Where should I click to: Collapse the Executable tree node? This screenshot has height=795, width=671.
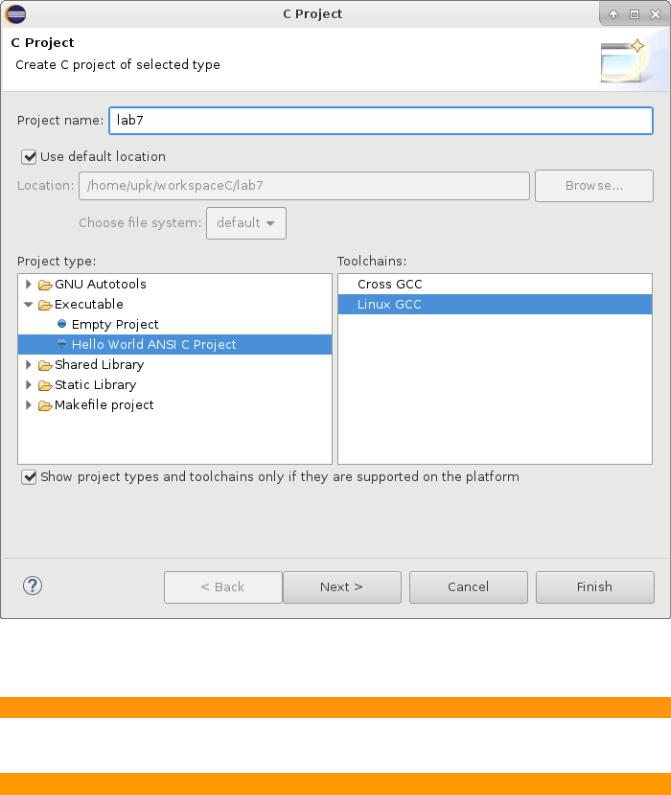[28, 304]
